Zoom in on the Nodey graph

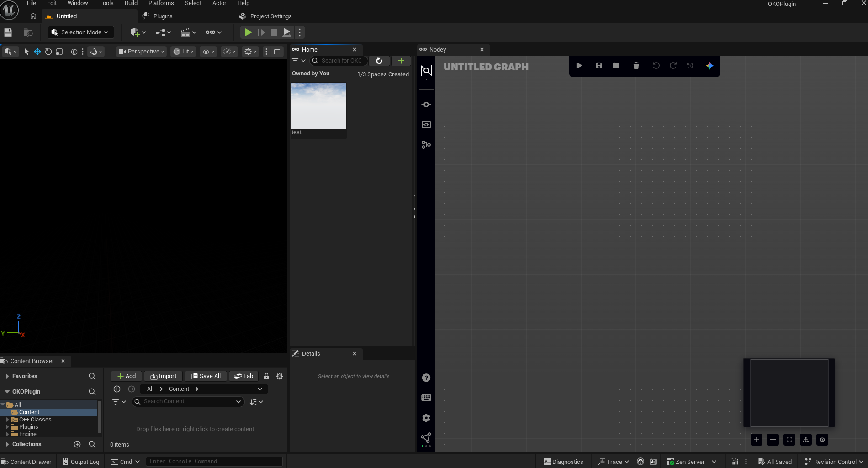tap(757, 440)
